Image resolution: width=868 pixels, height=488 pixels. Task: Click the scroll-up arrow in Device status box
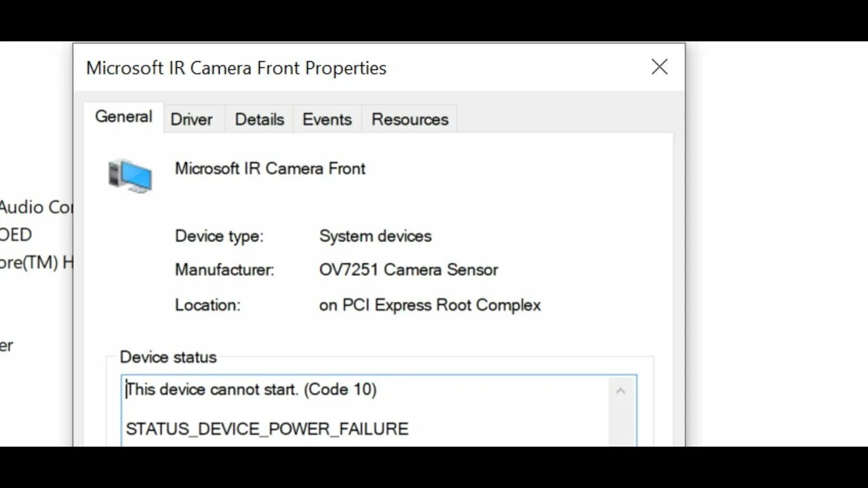620,391
